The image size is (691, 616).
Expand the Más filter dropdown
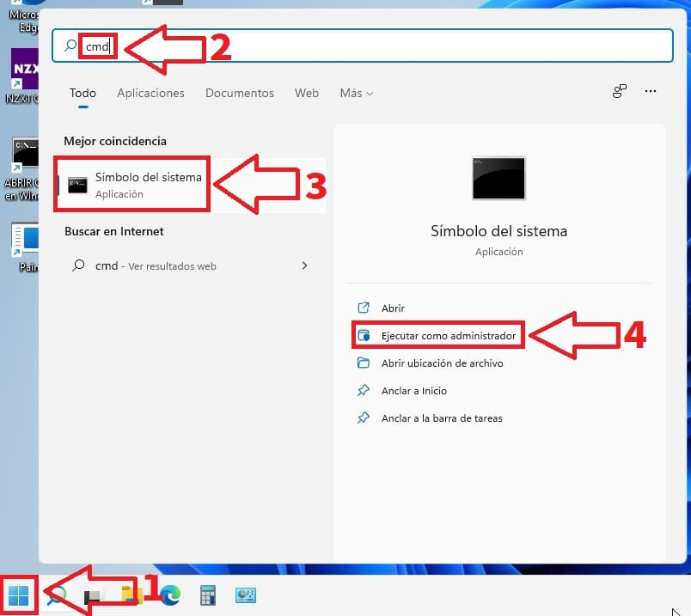tap(356, 93)
